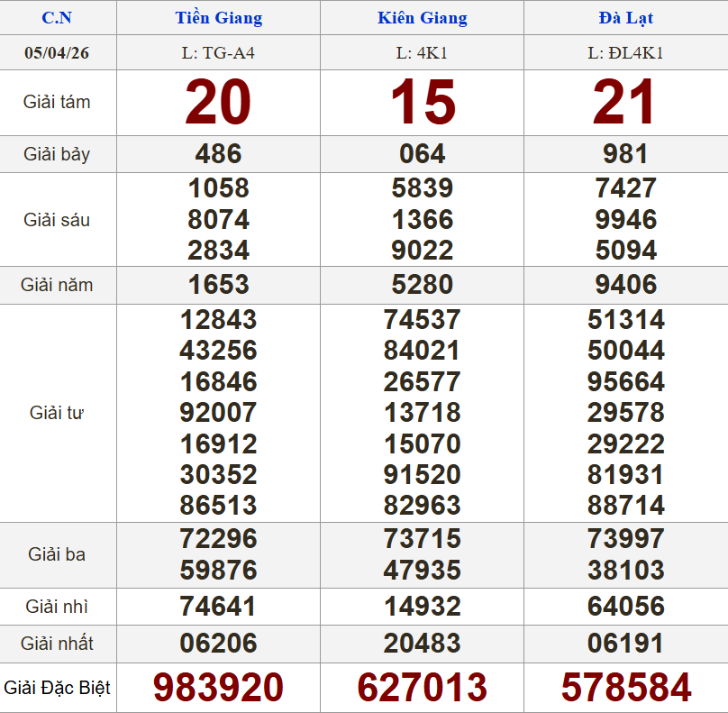Click the Giải sáu row label

57,220
